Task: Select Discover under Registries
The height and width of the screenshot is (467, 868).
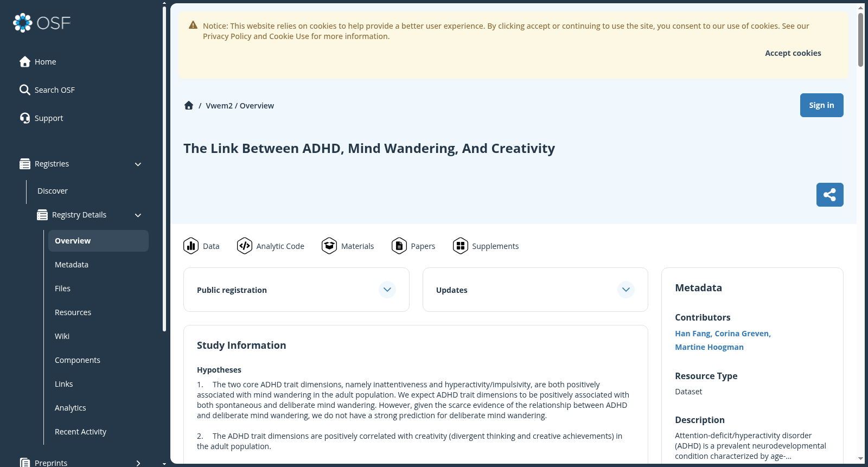Action: pos(53,191)
